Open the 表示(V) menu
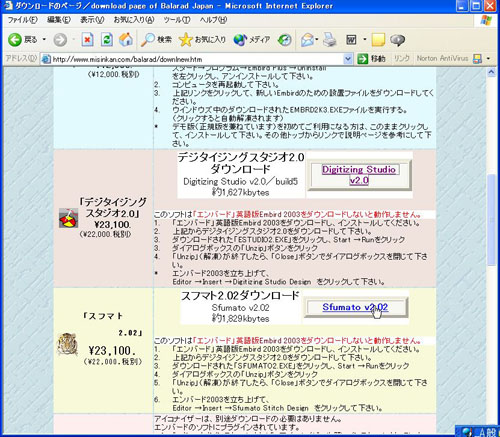The image size is (500, 437). click(x=92, y=20)
